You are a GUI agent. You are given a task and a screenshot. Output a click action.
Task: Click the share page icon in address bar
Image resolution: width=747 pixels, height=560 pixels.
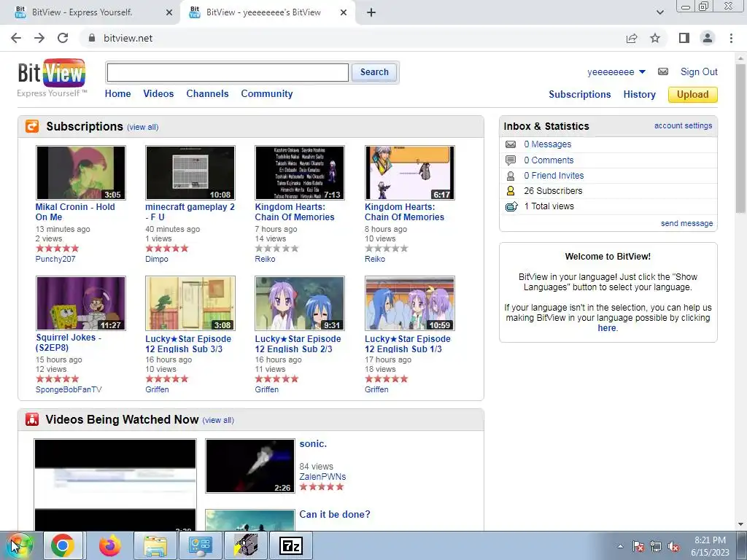tap(632, 38)
